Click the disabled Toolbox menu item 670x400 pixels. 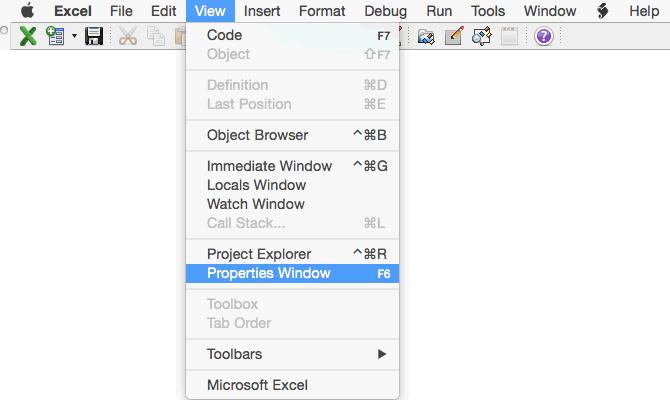click(293, 304)
